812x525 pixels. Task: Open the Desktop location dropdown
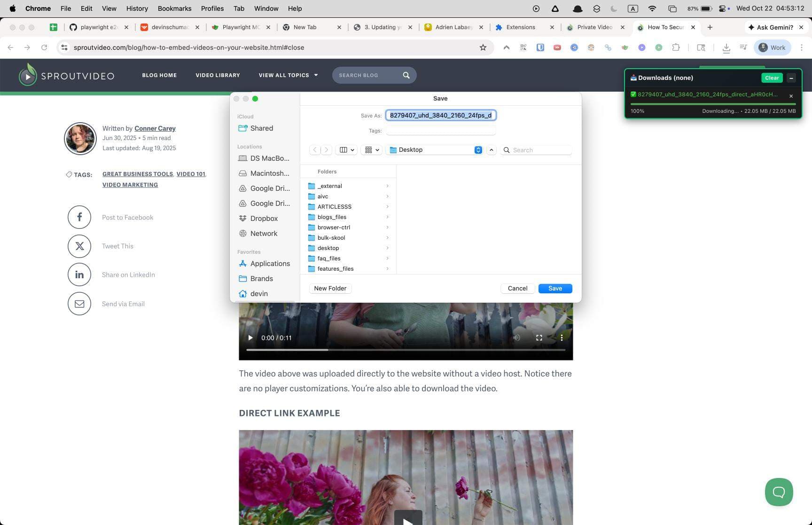pos(478,149)
